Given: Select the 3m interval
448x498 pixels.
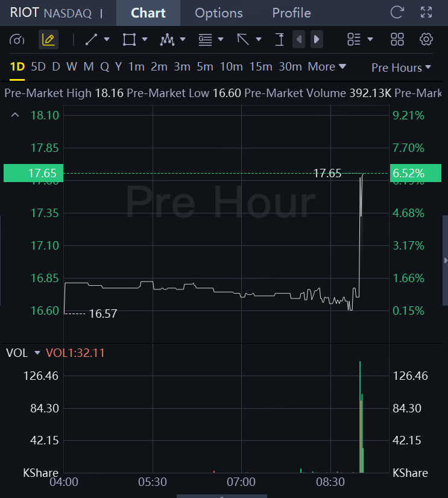Looking at the screenshot, I should click(182, 67).
